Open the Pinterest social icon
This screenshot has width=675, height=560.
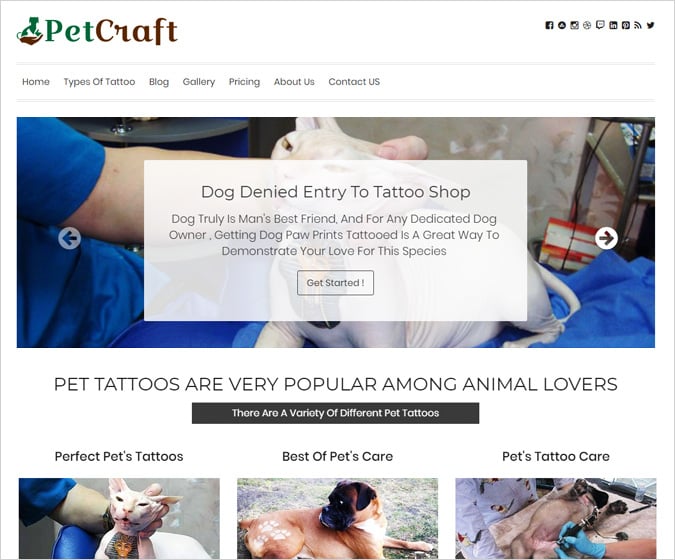coord(626,25)
